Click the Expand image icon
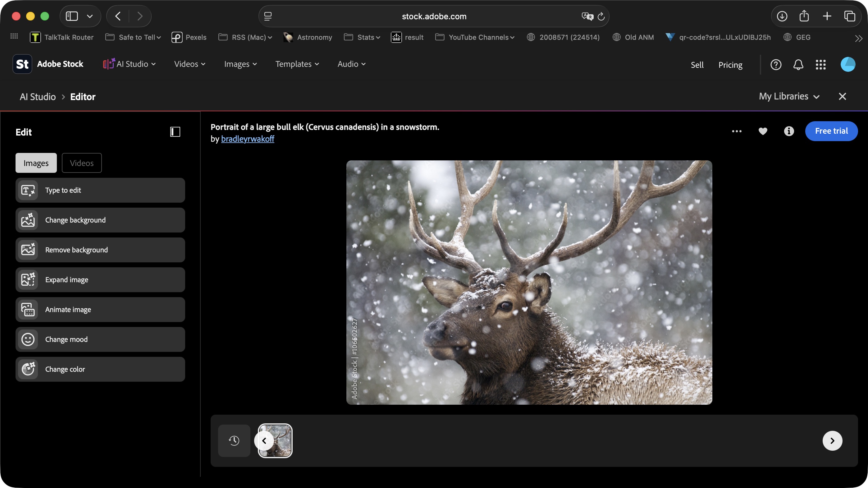 (28, 280)
